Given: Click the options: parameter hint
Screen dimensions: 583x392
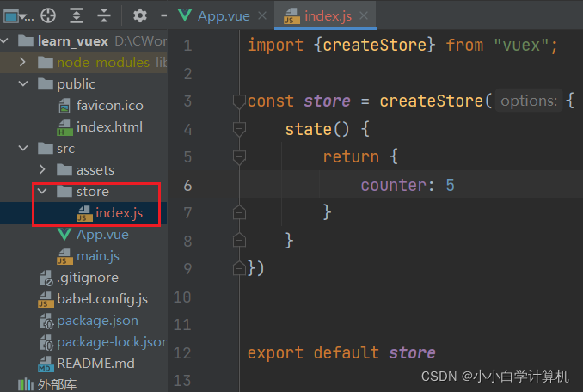Looking at the screenshot, I should point(529,101).
